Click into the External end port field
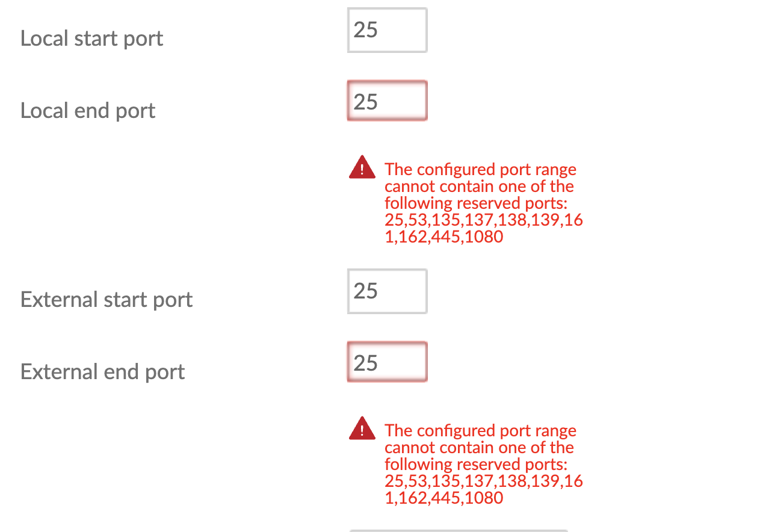 click(387, 363)
